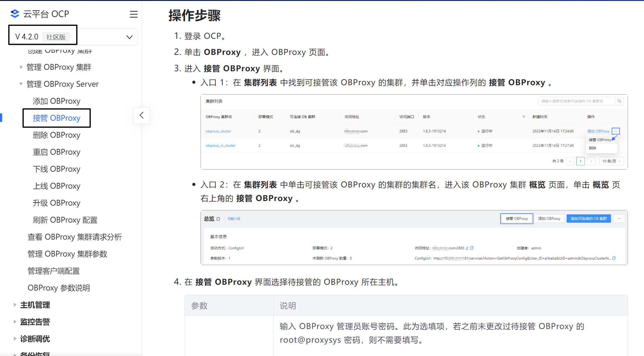Screen dimensions: 644x356
Task: Open 升级 OBProxy in sidebar
Action: click(56, 203)
